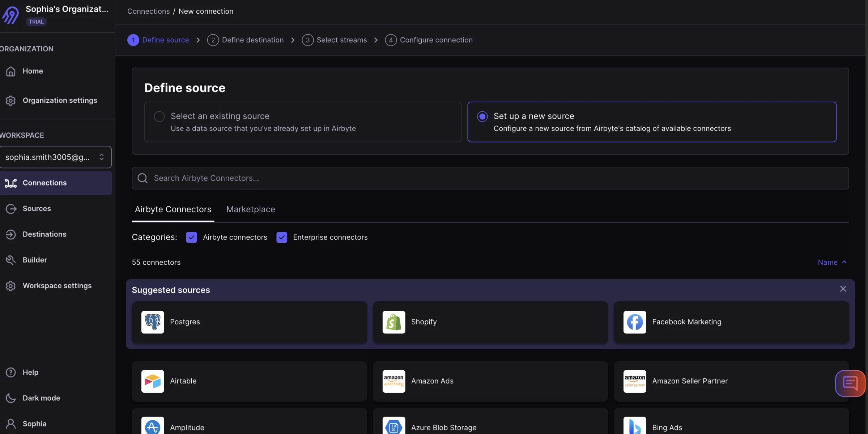Click the TRIAL badge

click(x=36, y=22)
